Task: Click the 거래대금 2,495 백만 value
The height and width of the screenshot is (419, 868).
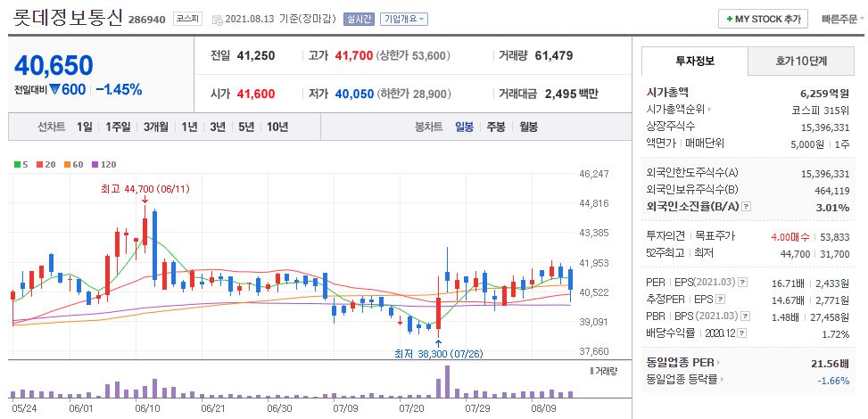Action: (x=572, y=94)
